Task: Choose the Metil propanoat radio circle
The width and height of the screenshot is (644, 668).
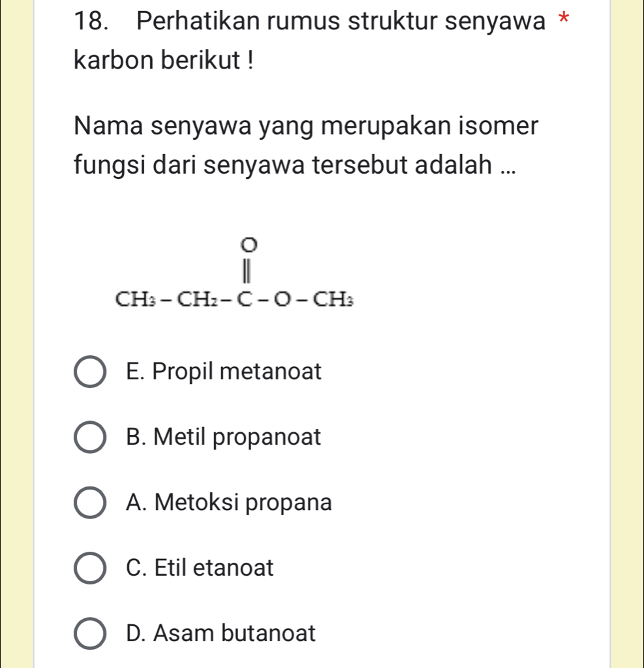Action: [x=91, y=438]
